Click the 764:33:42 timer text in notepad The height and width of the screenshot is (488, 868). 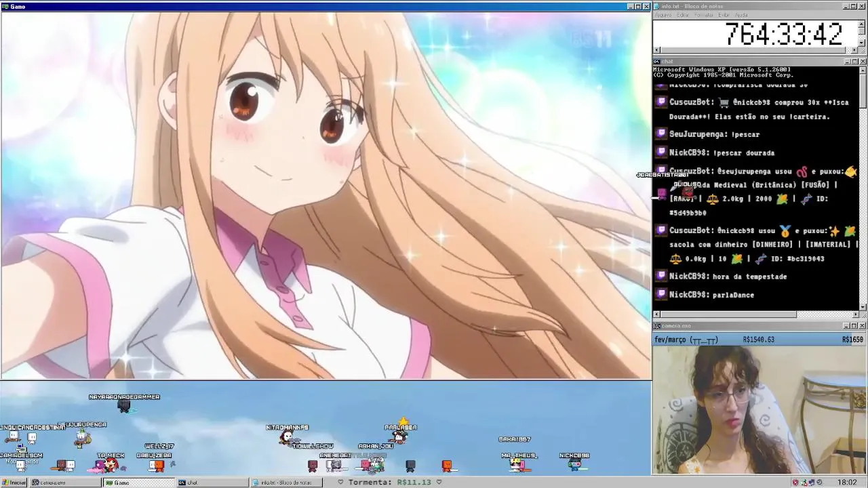coord(784,34)
